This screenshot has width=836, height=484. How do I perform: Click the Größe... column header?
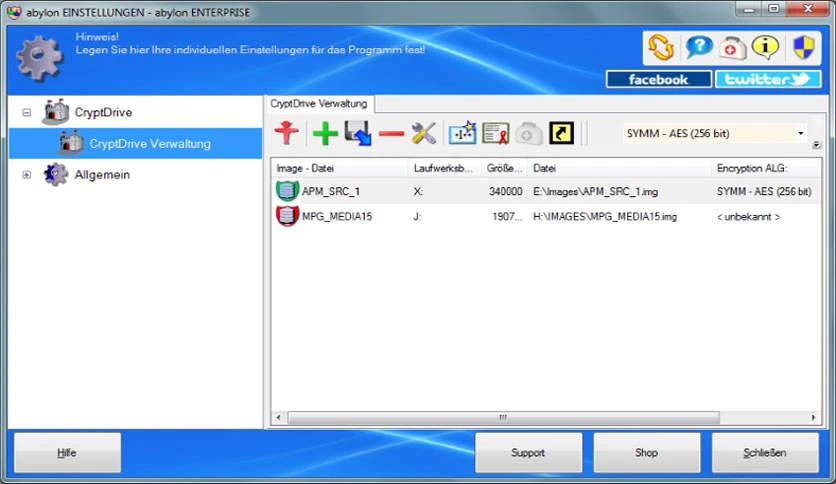coord(504,168)
